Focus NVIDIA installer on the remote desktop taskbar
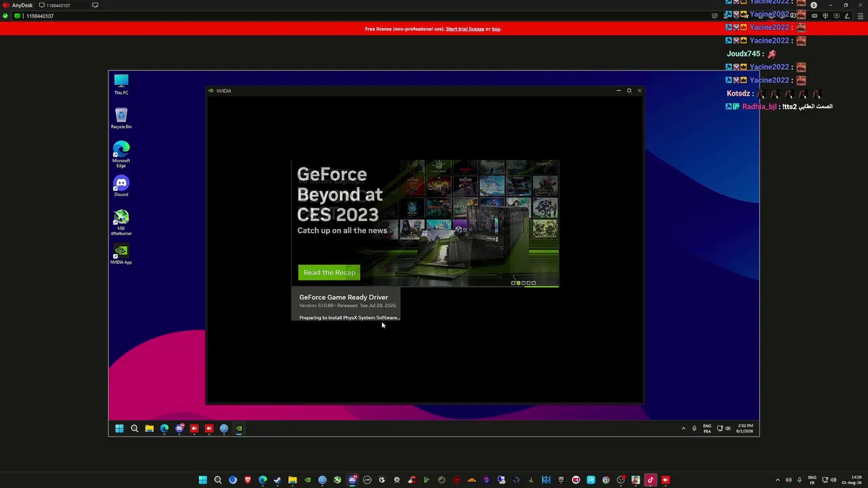 (x=239, y=428)
